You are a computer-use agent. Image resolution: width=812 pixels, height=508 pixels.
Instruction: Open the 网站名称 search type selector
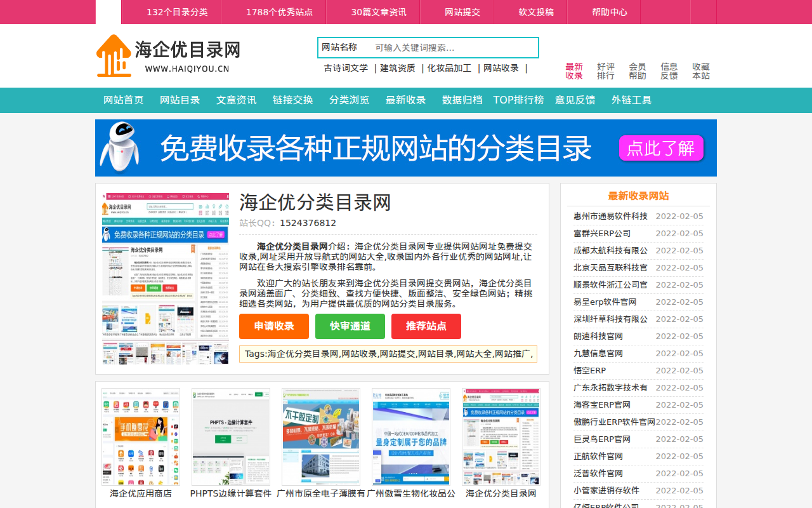(x=339, y=48)
